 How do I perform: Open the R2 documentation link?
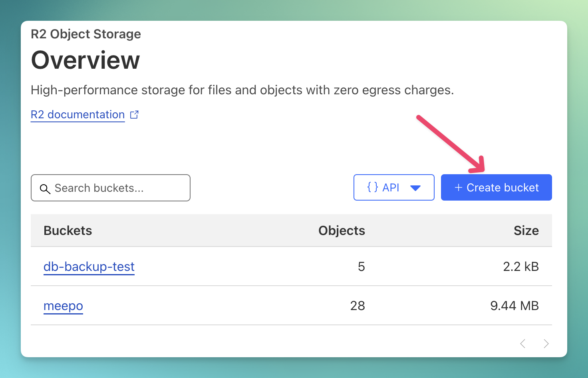(x=78, y=115)
